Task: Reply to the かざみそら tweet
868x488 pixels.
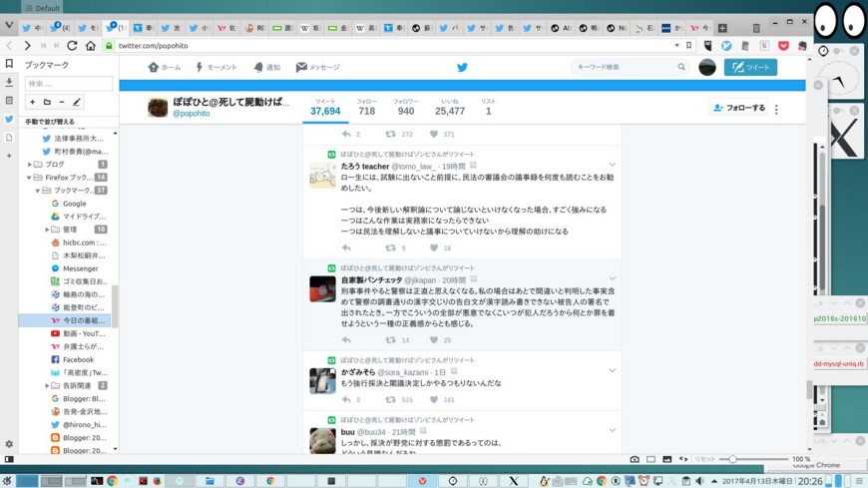Action: coord(346,399)
